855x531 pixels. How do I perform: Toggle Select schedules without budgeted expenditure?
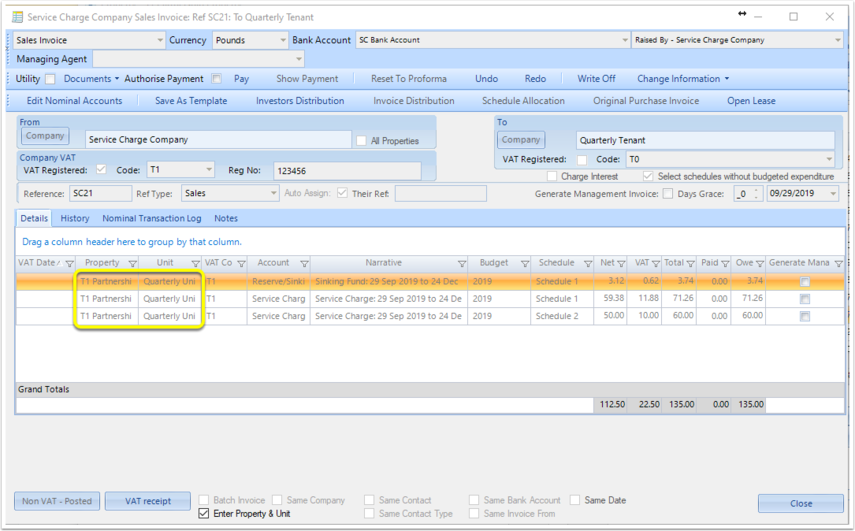(648, 176)
